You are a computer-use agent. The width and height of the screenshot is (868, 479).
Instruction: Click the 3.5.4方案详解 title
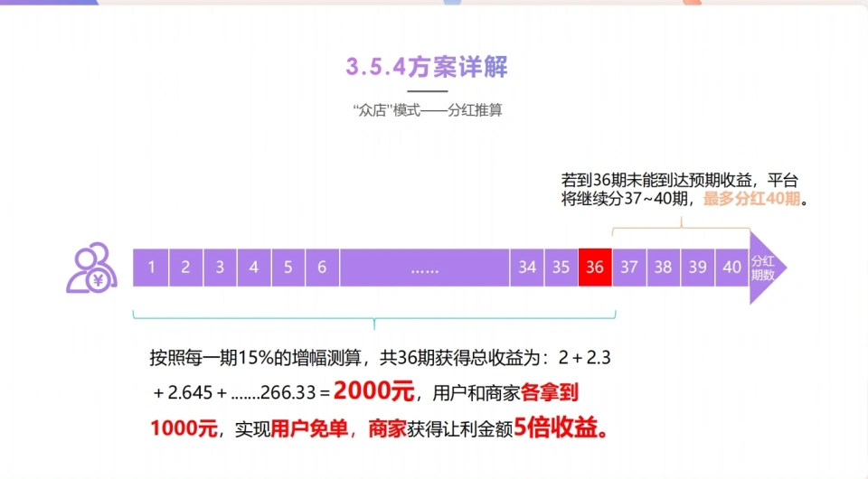(x=427, y=67)
